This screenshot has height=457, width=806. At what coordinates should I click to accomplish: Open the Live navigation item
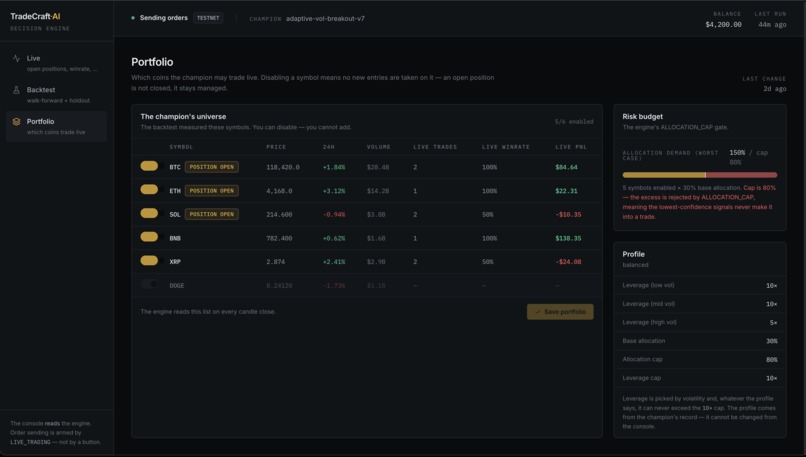pyautogui.click(x=56, y=63)
